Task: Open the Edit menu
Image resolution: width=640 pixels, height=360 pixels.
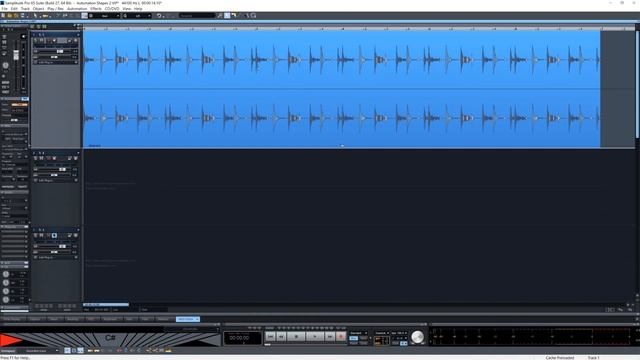Action: [14, 9]
